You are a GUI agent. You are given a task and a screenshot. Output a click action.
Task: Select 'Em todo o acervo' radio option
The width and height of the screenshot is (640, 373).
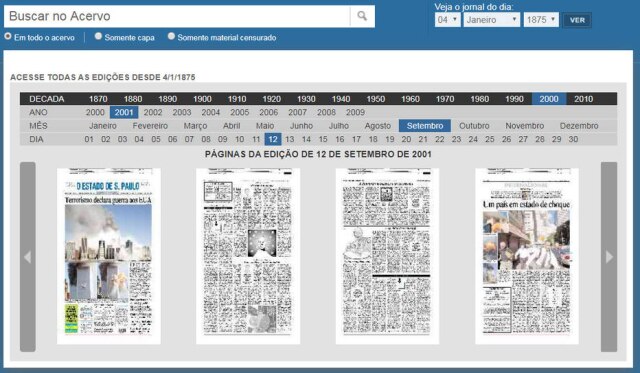coord(8,36)
